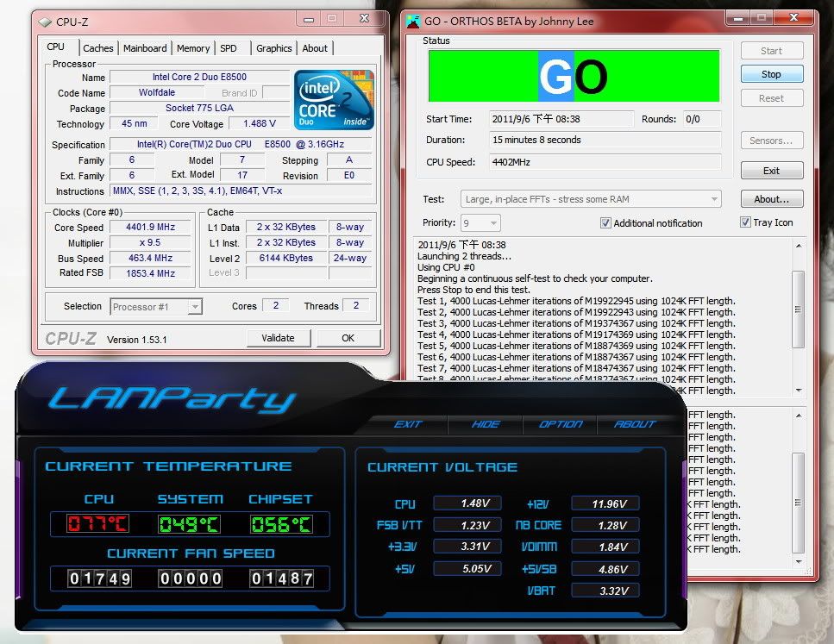Screen dimensions: 834x644
Task: Minimize the CPU-Z window
Action: 309,19
